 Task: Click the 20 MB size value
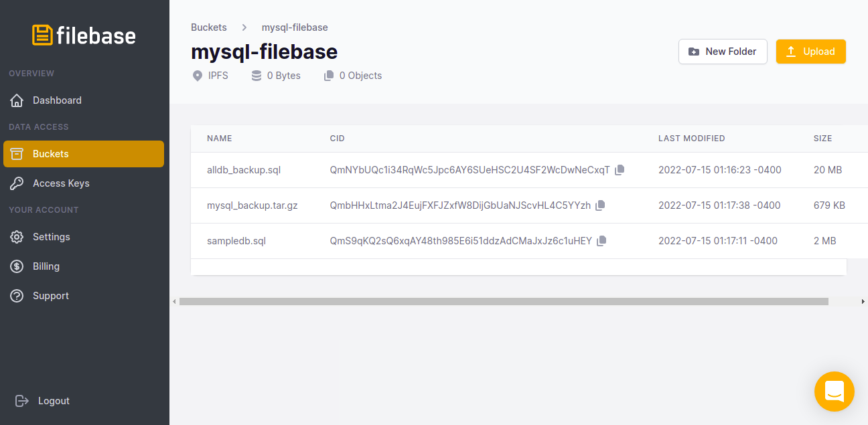[x=828, y=170]
